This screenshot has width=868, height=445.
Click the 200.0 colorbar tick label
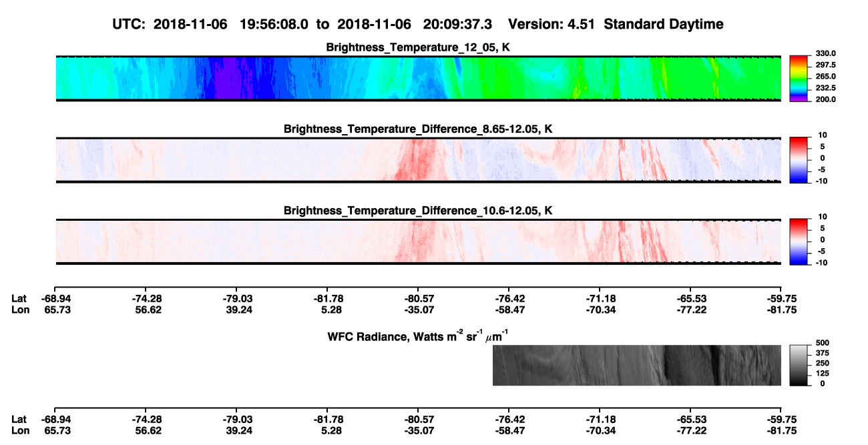click(825, 99)
